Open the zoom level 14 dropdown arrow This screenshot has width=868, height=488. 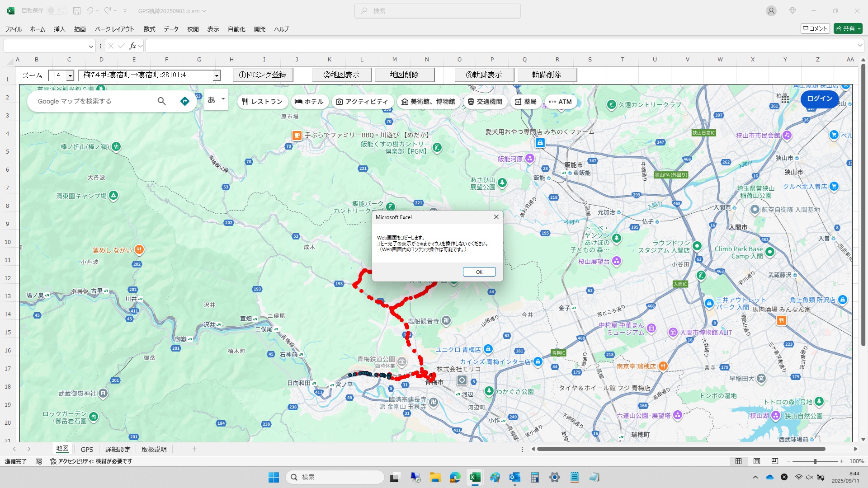(70, 75)
